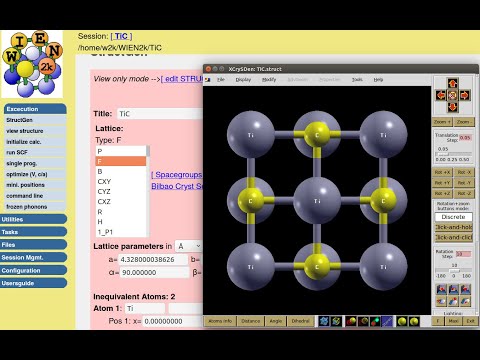This screenshot has width=480, height=360.
Task: Toggle the blue crystal-cell frame icon
Action: (387, 321)
